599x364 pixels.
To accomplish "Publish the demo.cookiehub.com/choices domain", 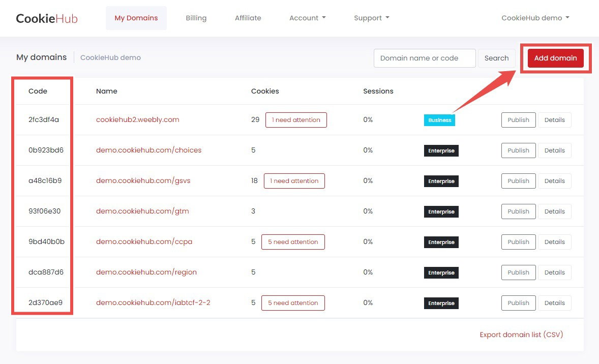I will pos(518,150).
